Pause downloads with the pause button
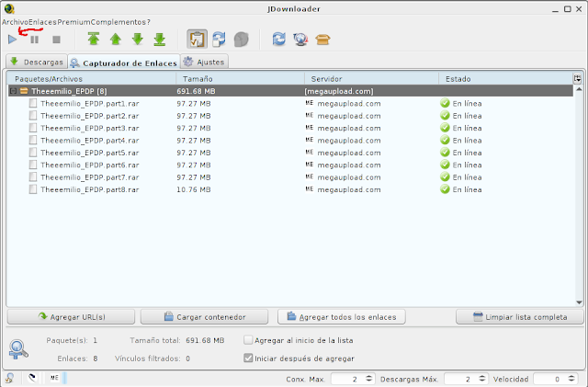This screenshot has height=387, width=588. [x=35, y=39]
